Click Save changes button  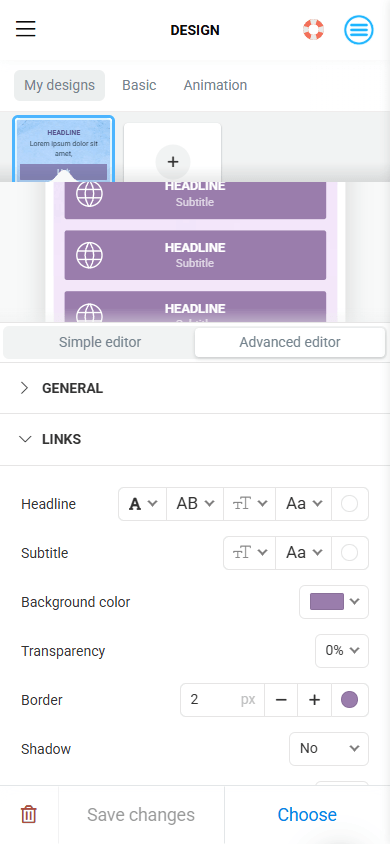coord(141,814)
